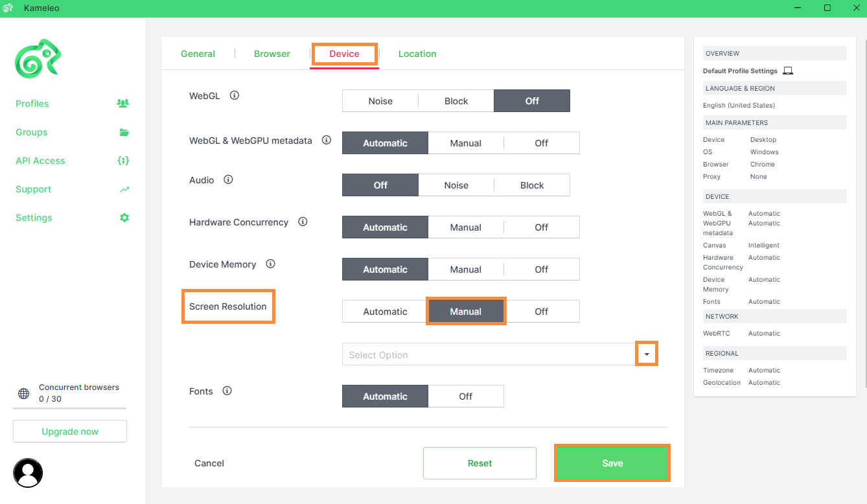
Task: Set Audio to Off
Action: (380, 185)
